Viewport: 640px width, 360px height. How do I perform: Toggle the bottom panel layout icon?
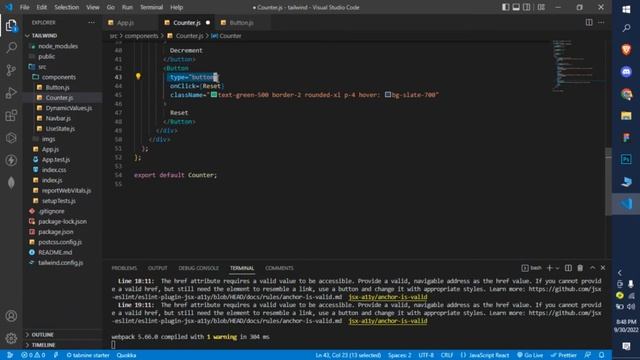tap(516, 7)
